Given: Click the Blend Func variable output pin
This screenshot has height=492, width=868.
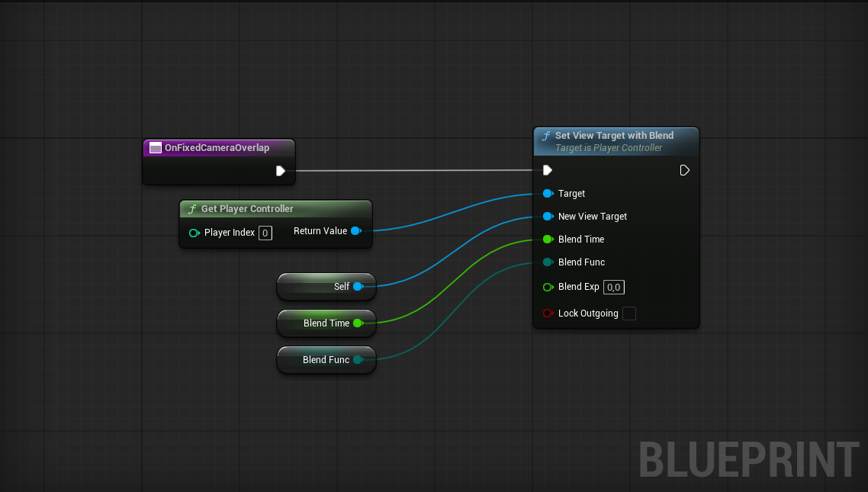Looking at the screenshot, I should (x=357, y=360).
